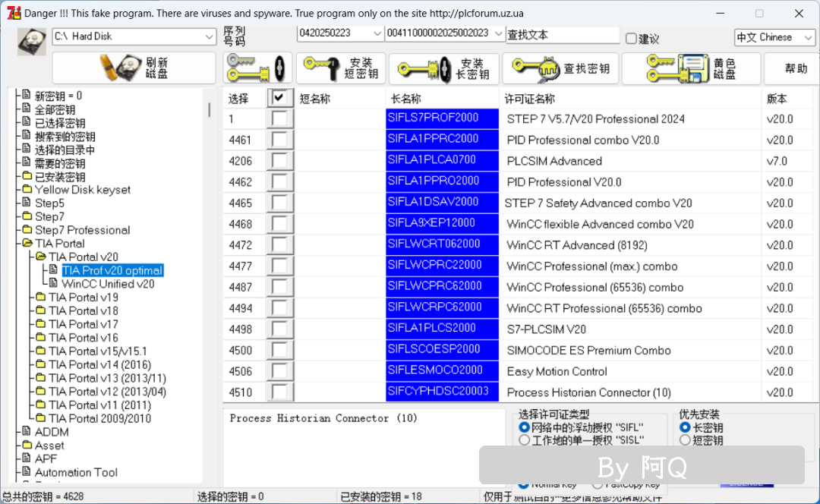Image resolution: width=820 pixels, height=504 pixels.
Task: Click the Step5 document icon
Action: pyautogui.click(x=27, y=203)
